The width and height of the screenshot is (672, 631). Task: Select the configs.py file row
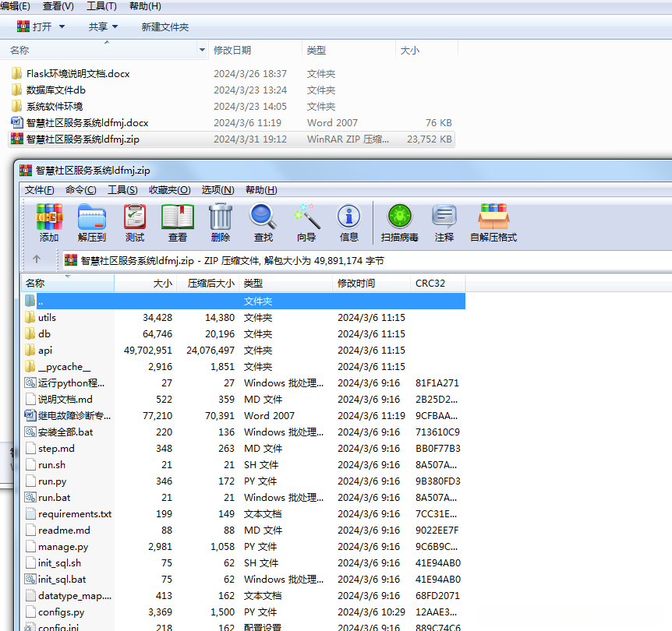(244, 612)
